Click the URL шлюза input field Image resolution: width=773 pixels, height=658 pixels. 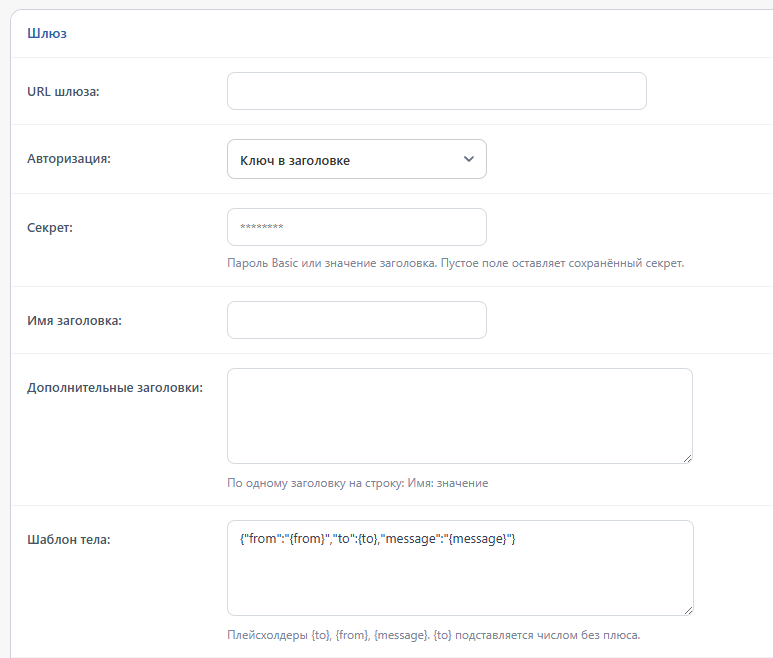point(436,91)
